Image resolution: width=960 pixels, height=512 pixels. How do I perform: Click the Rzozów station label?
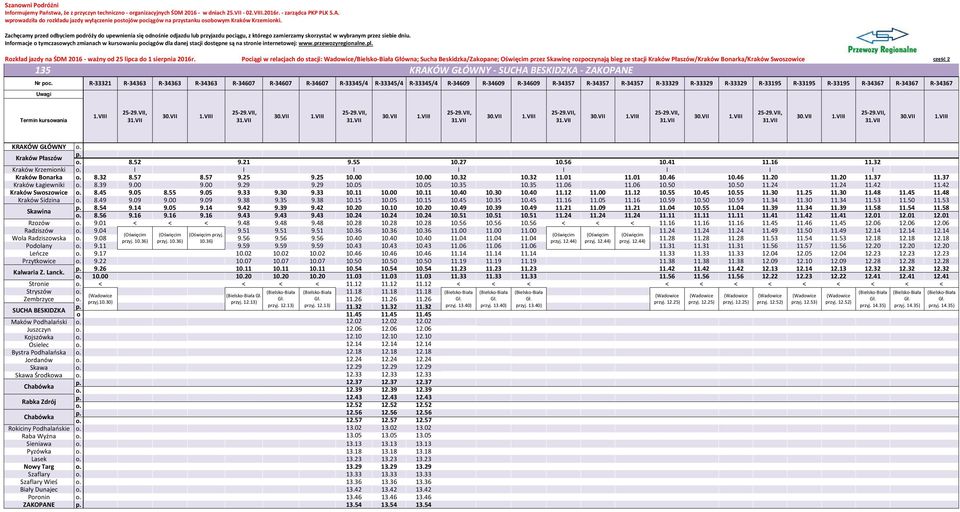pyautogui.click(x=40, y=223)
